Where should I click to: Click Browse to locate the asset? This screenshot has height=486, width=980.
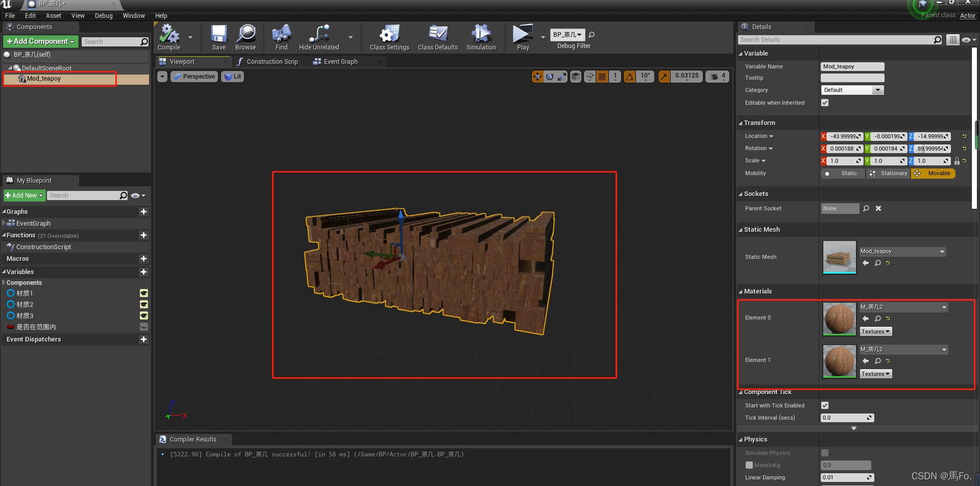click(x=246, y=35)
